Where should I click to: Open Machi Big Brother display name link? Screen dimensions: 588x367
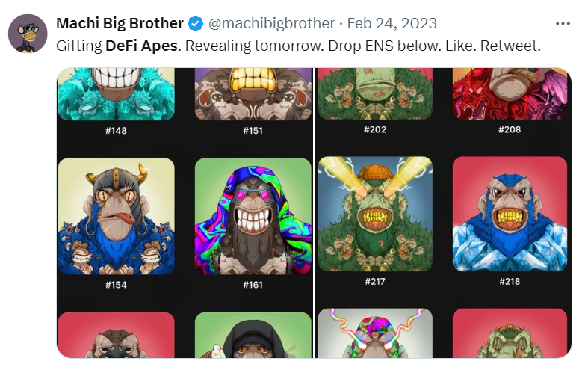[x=120, y=23]
